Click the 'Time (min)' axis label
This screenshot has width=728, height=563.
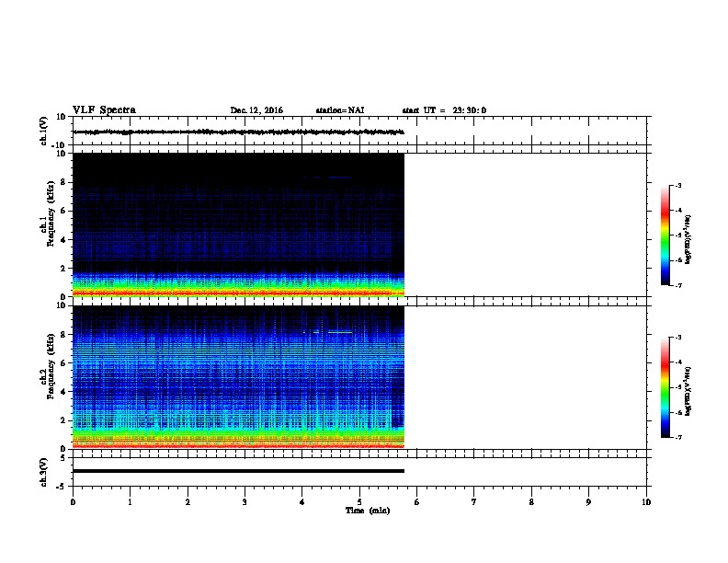pos(368,511)
